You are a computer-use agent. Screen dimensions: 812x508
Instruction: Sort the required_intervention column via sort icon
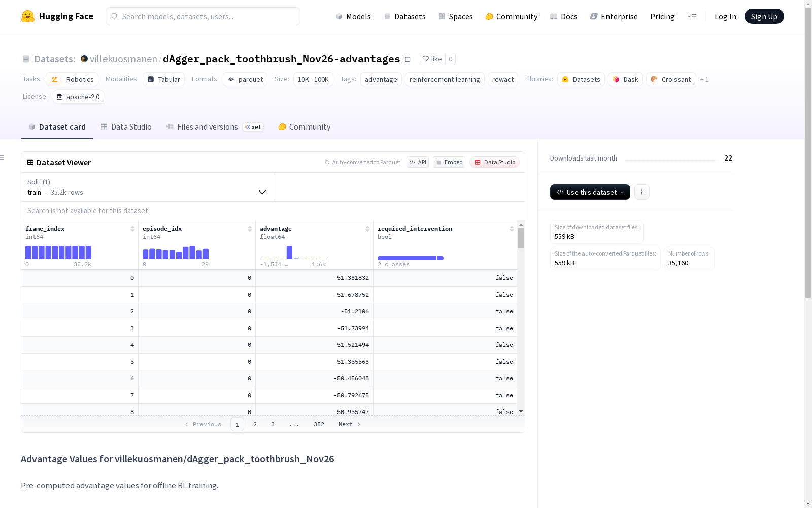(512, 229)
